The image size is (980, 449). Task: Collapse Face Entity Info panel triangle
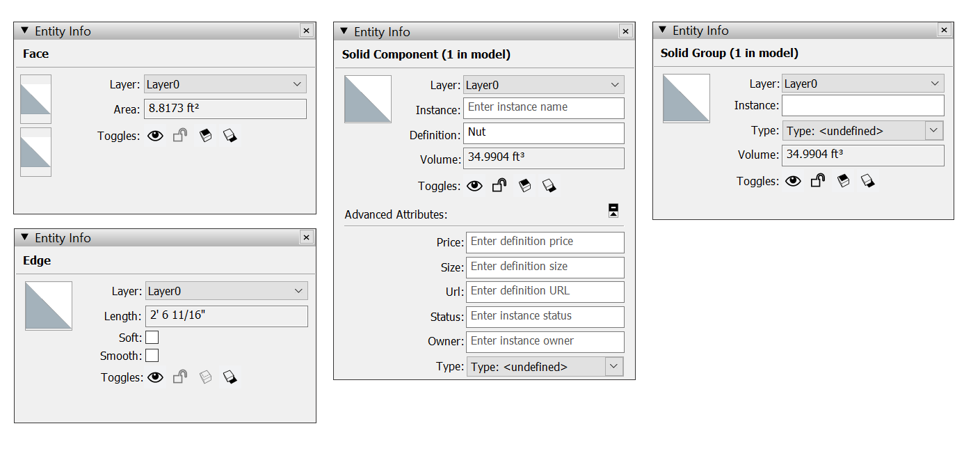(x=25, y=31)
